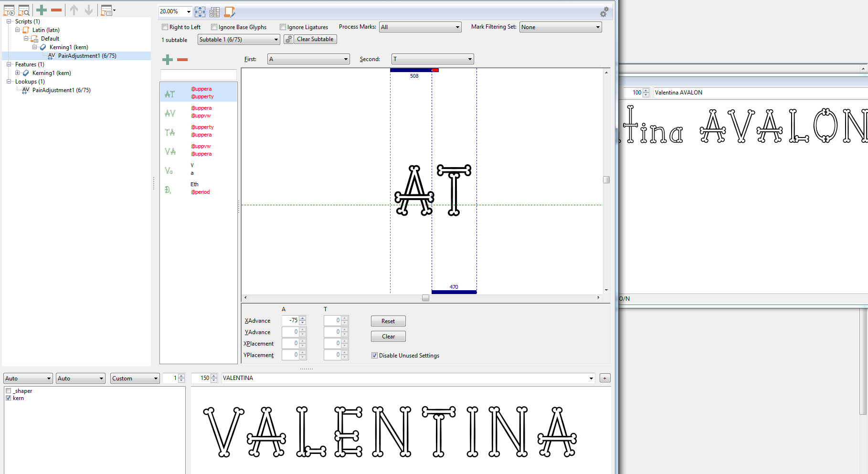Click the Clear button below Reset
Screen dimensions: 868x474
click(388, 337)
